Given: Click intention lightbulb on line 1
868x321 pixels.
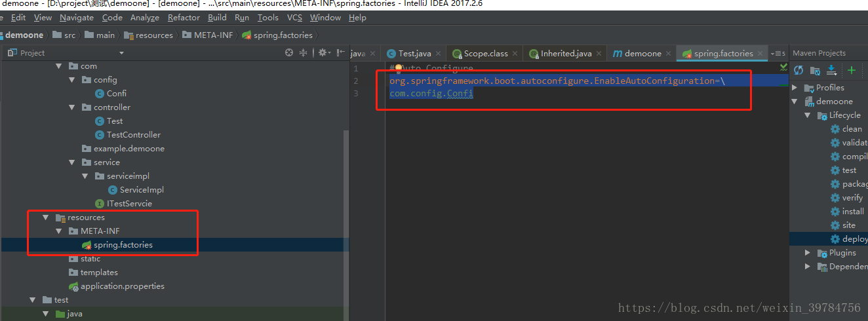Looking at the screenshot, I should (x=397, y=68).
